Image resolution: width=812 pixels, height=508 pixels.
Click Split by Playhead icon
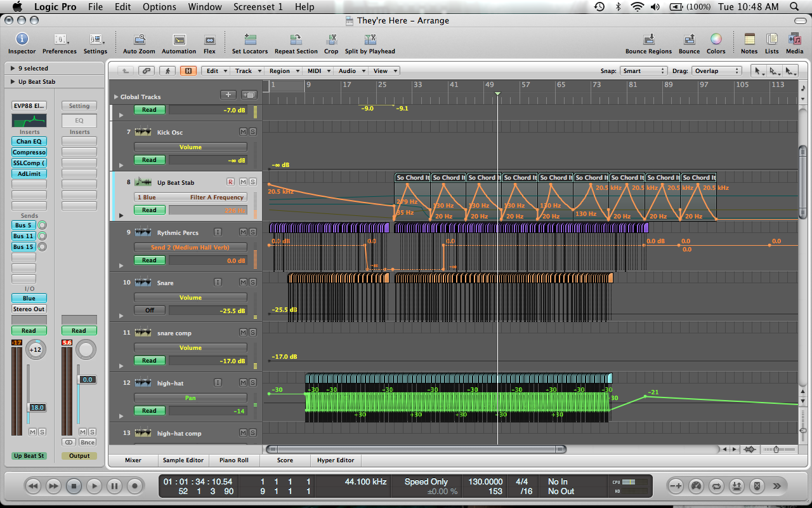pos(369,39)
